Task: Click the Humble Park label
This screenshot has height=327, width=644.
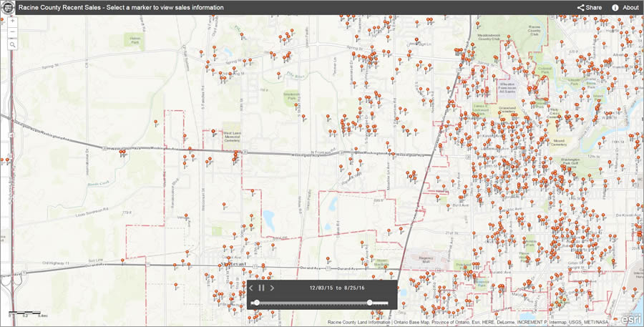Action: point(531,243)
